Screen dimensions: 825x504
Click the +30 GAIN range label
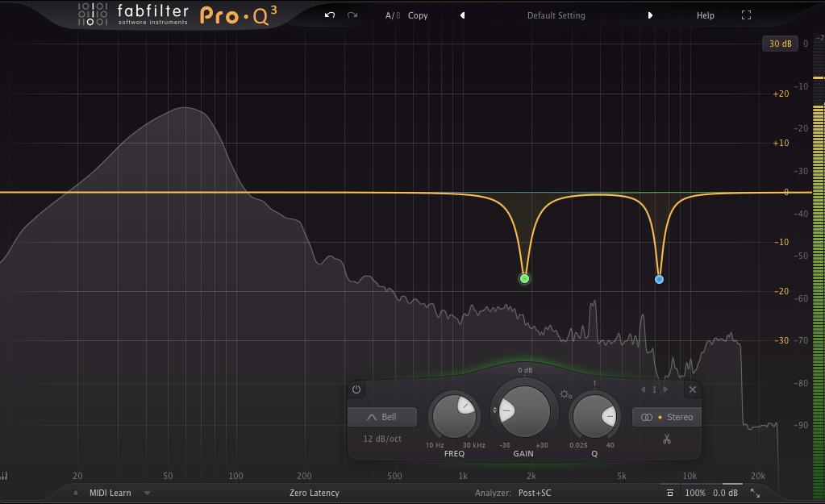point(541,445)
